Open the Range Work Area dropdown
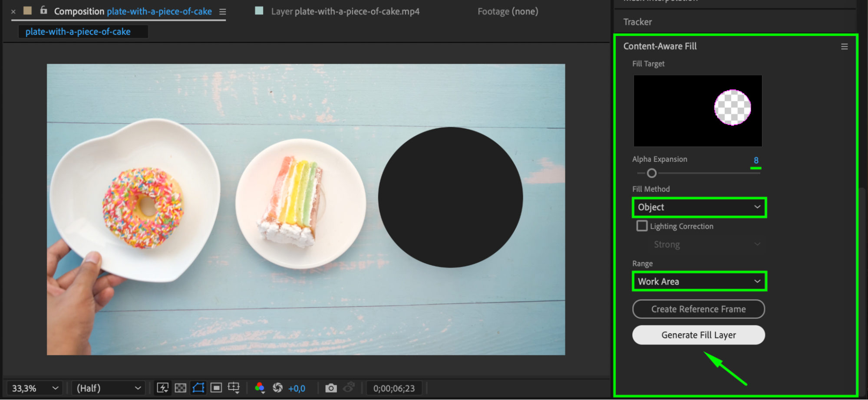The height and width of the screenshot is (400, 868). tap(699, 282)
